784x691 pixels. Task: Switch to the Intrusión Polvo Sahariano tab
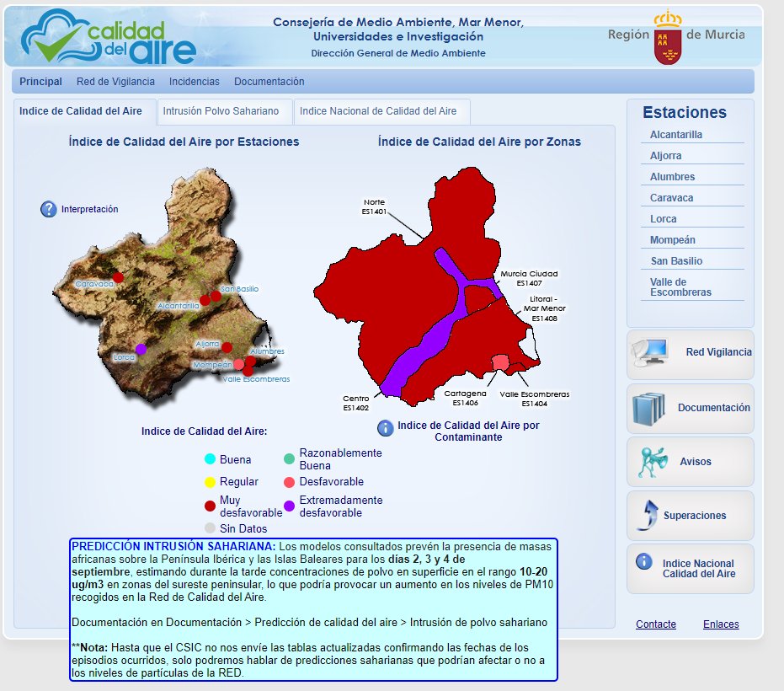(224, 110)
